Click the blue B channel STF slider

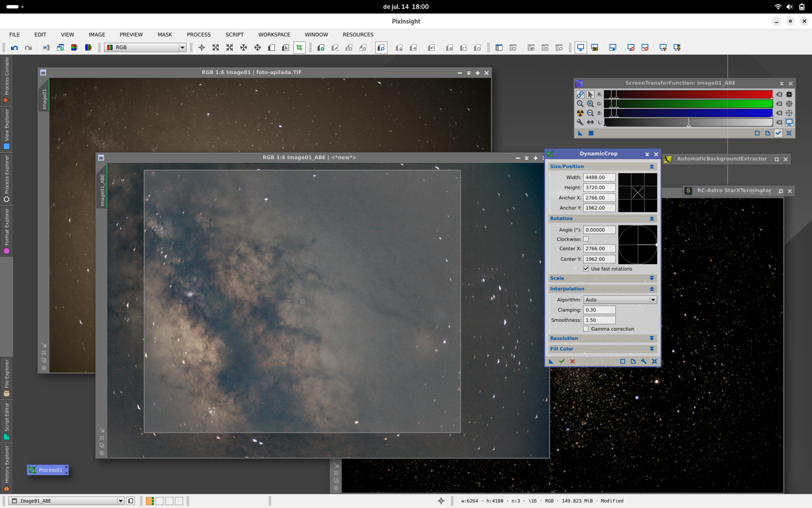pyautogui.click(x=688, y=113)
